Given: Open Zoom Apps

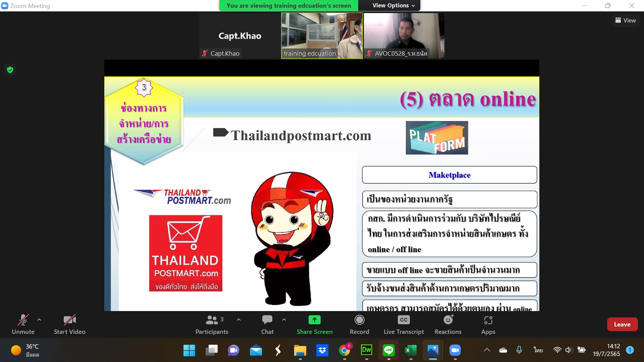Looking at the screenshot, I should click(488, 324).
